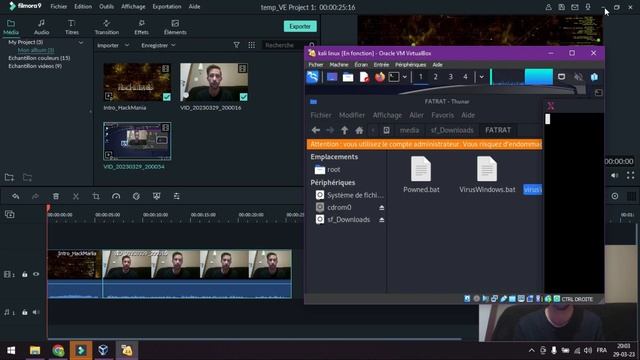640x360 pixels.
Task: Click terminal icon in Kali panel
Action: (x=394, y=77)
